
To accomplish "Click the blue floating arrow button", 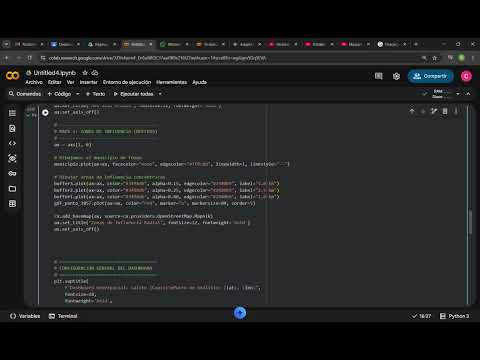I will [x=240, y=313].
